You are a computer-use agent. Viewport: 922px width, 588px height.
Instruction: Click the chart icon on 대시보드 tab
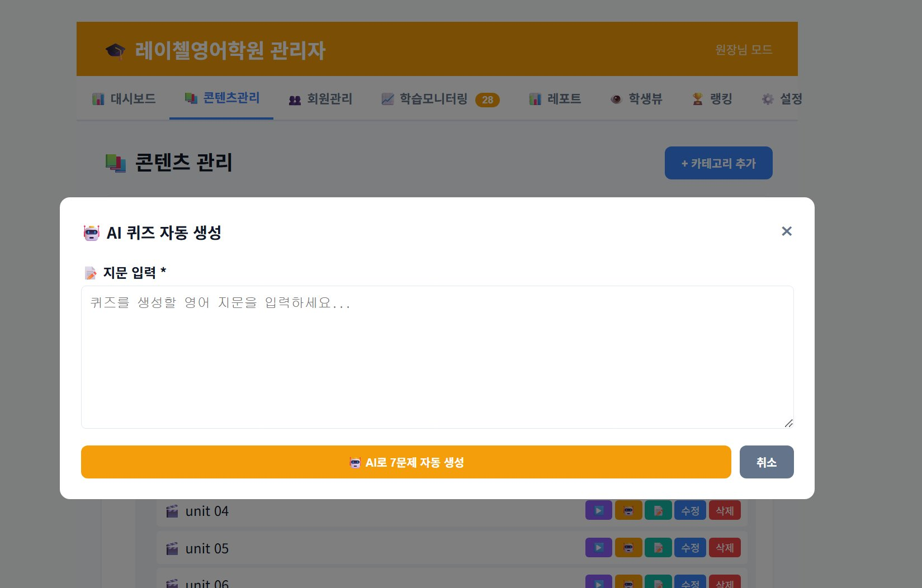click(x=98, y=99)
